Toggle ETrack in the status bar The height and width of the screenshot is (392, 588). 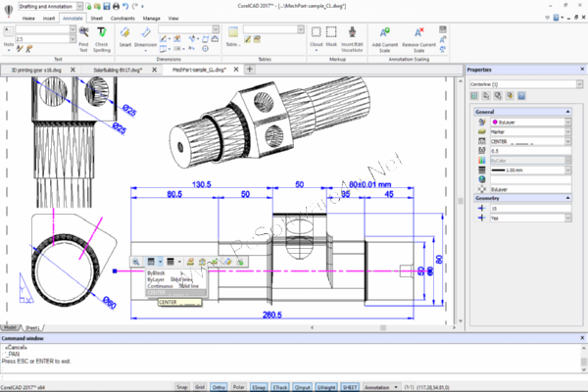[280, 387]
